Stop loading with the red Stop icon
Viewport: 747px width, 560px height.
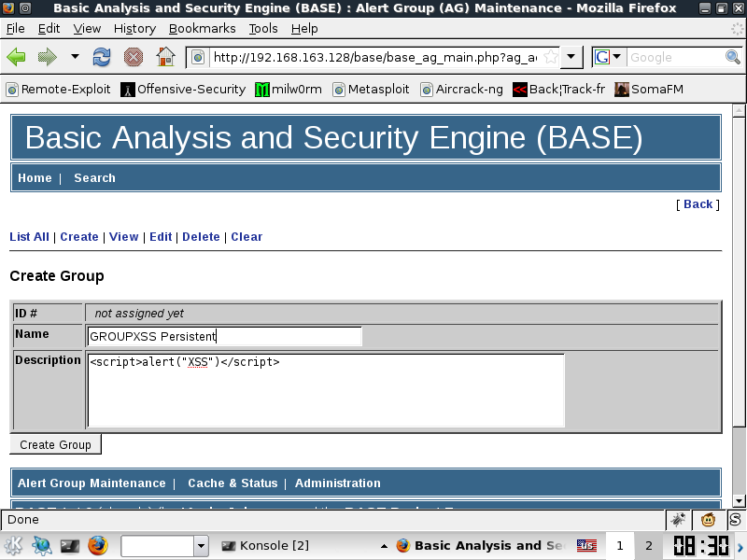[x=134, y=57]
